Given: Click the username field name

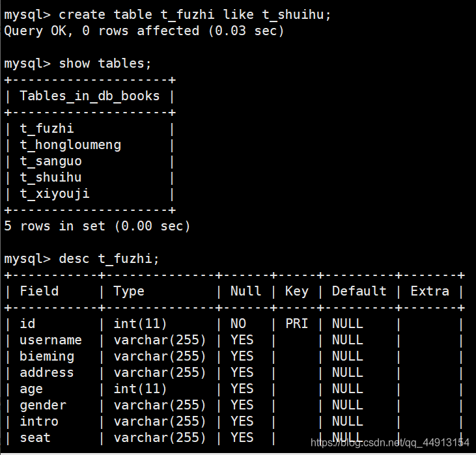Looking at the screenshot, I should pyautogui.click(x=51, y=340).
